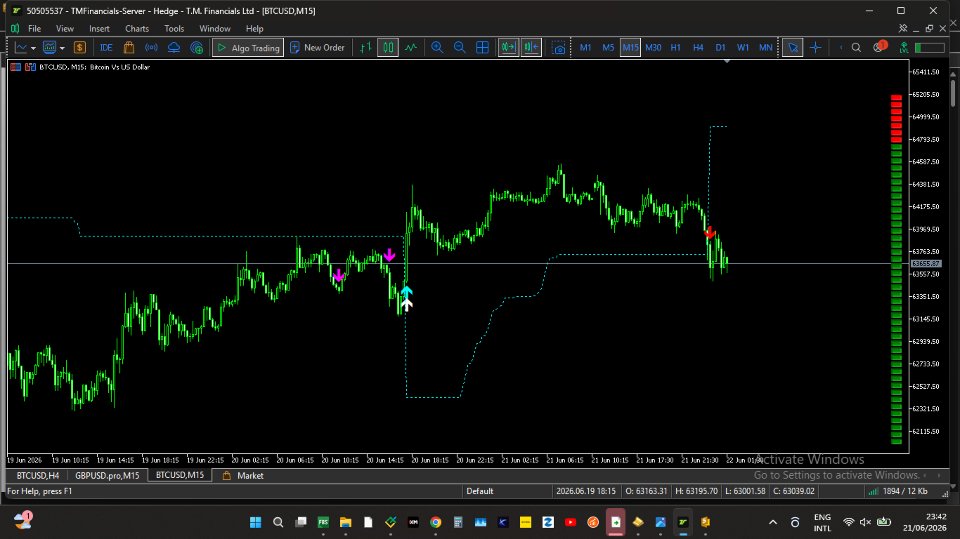Toggle chart auto scroll

point(508,47)
